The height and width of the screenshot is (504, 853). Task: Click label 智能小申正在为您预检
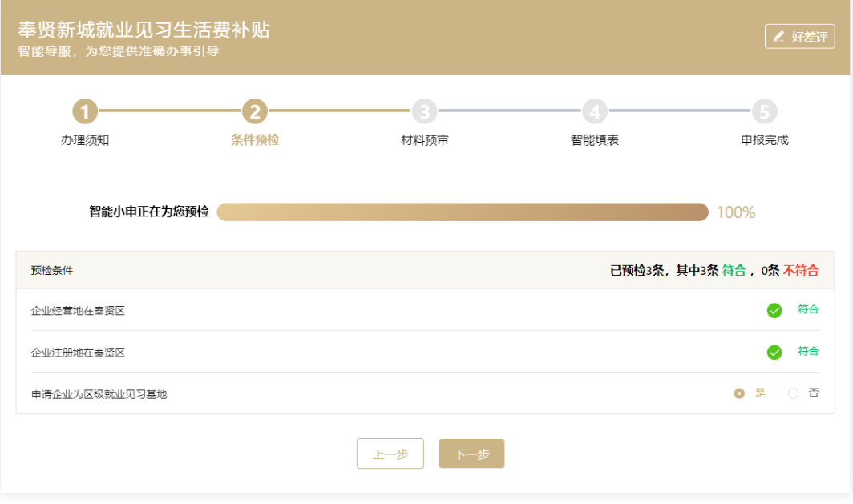pyautogui.click(x=148, y=212)
